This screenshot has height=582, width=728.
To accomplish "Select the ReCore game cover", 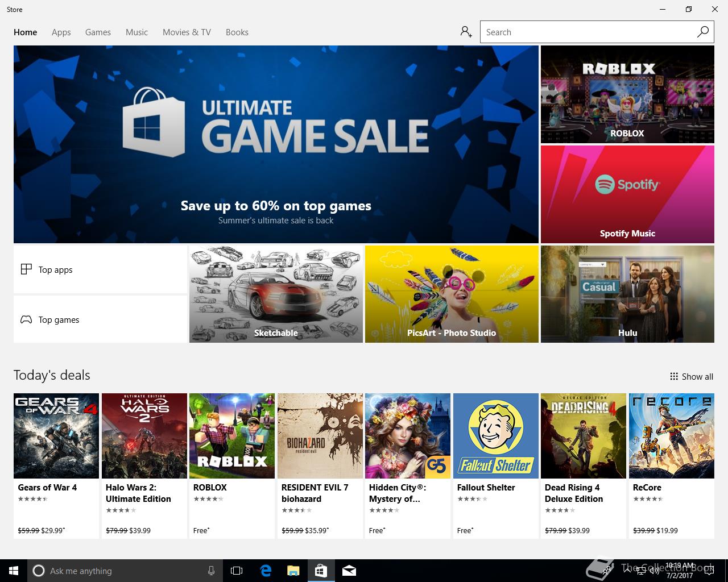I will coord(672,436).
